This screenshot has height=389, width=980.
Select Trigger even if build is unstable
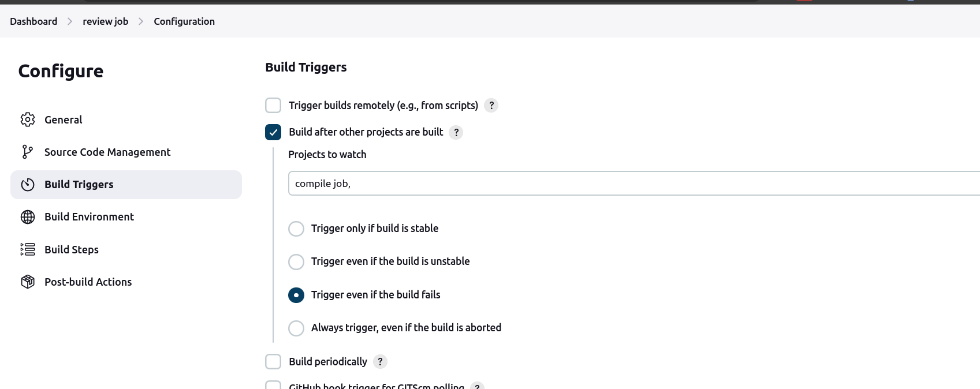pyautogui.click(x=296, y=261)
